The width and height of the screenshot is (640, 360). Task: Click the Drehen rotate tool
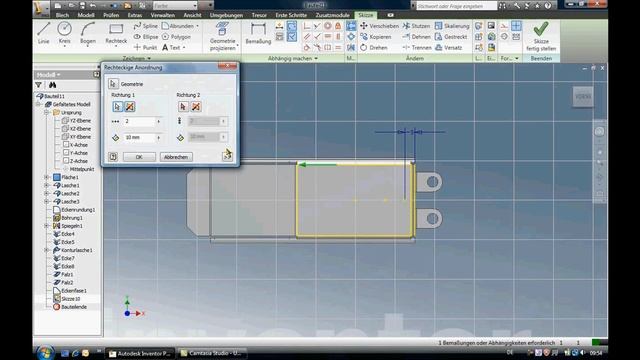(x=373, y=47)
